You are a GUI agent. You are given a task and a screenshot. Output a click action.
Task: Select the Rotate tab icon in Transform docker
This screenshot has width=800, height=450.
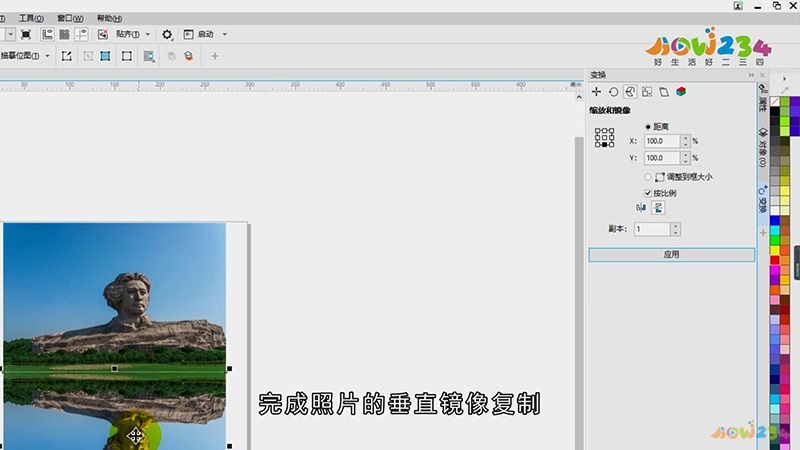[613, 92]
